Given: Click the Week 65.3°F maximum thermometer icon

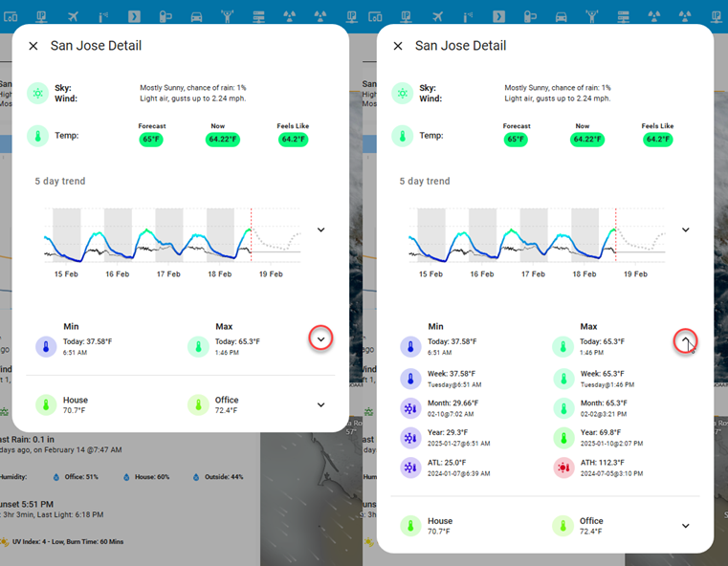Looking at the screenshot, I should pyautogui.click(x=563, y=379).
